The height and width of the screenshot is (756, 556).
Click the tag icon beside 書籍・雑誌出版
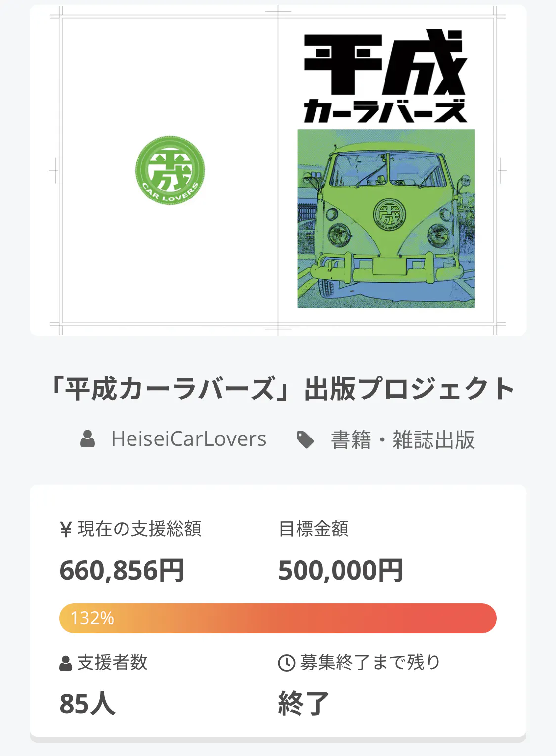tap(305, 439)
